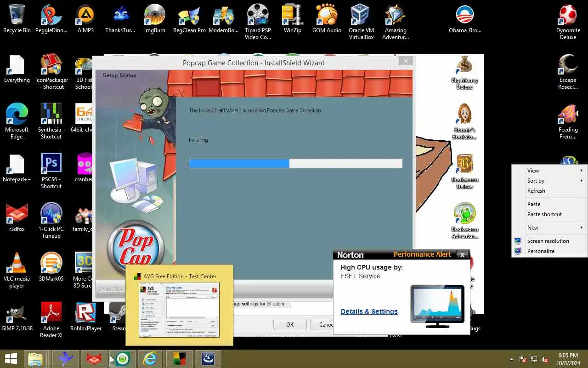The image size is (588, 368).
Task: Choose Personalize in context menu
Action: pos(549,251)
